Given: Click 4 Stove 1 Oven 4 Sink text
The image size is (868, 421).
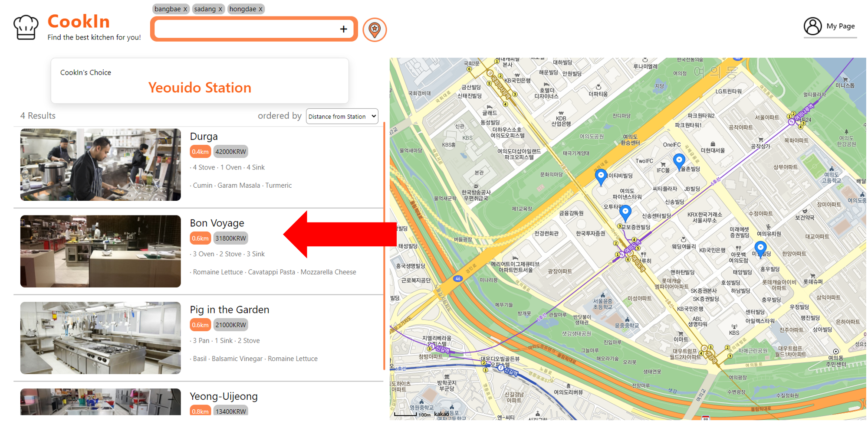Looking at the screenshot, I should tap(227, 167).
